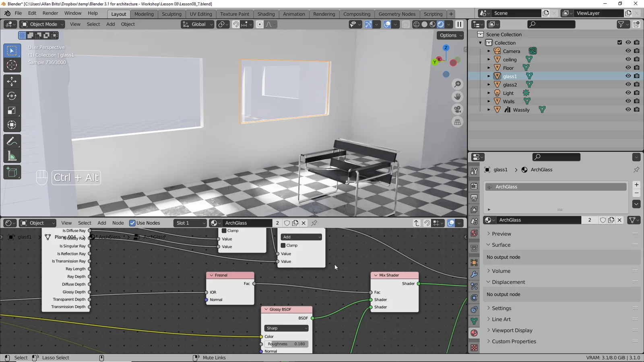644x362 pixels.
Task: Switch to the Shading workspace tab
Action: (266, 14)
